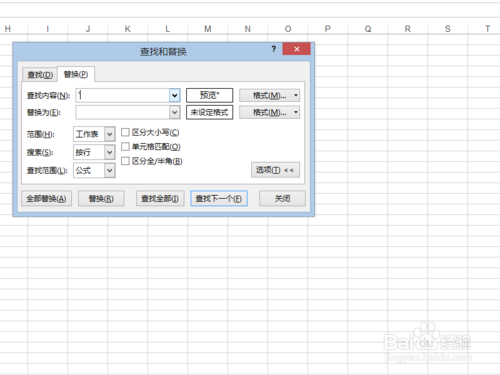Click the 查找下一个(F) button
This screenshot has width=500, height=375.
coord(219,199)
